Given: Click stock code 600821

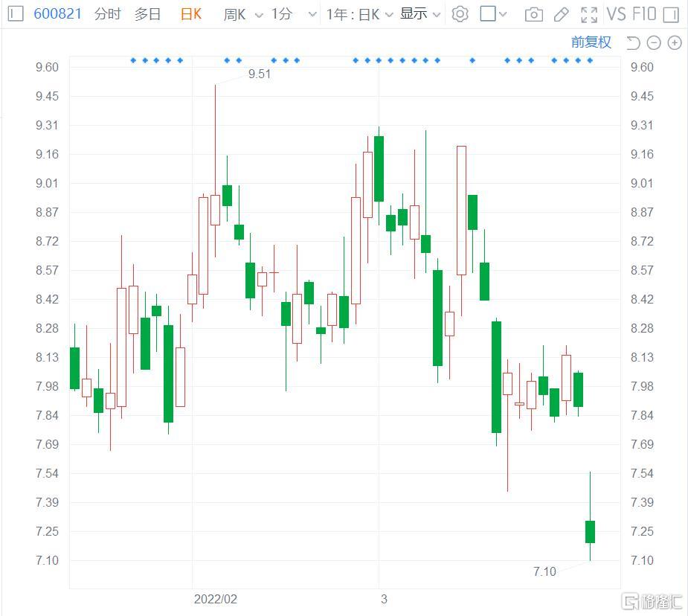Looking at the screenshot, I should [57, 14].
